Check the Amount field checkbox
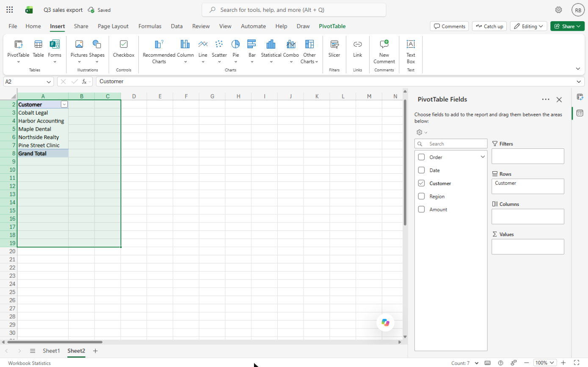This screenshot has height=367, width=588. pyautogui.click(x=421, y=210)
